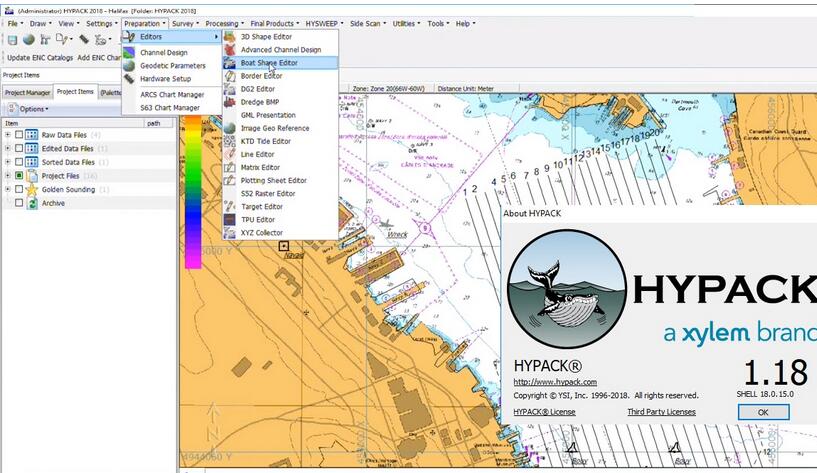
Task: Open the Editors submenu
Action: [x=171, y=36]
